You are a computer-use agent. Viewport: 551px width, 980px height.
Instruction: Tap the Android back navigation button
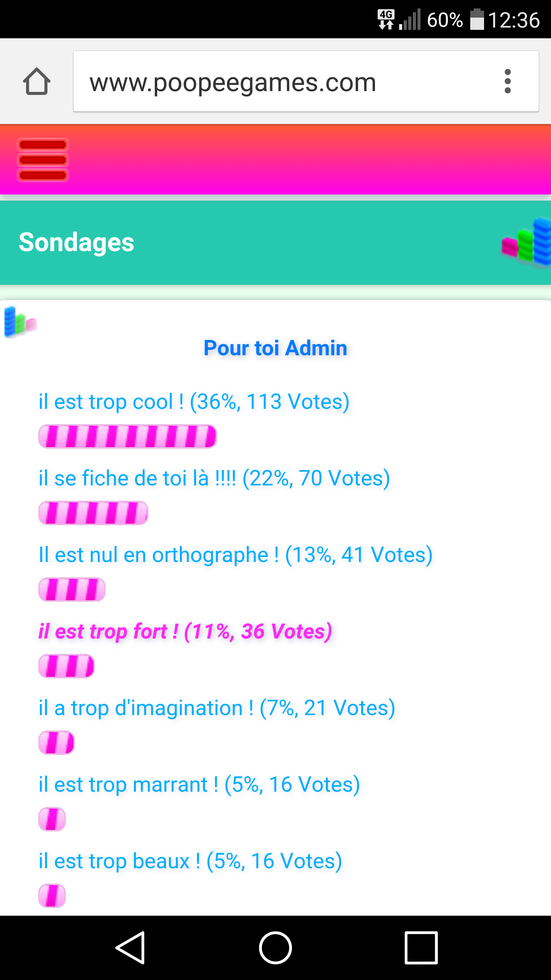tap(130, 948)
